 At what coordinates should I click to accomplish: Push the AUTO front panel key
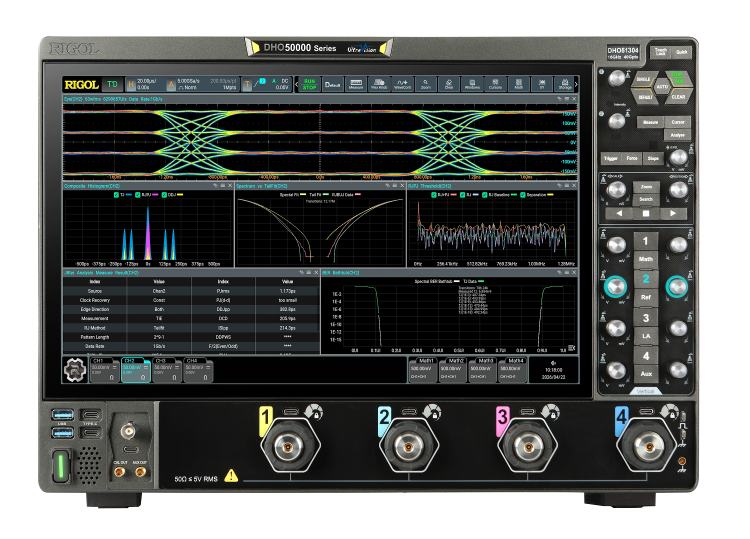pyautogui.click(x=662, y=87)
